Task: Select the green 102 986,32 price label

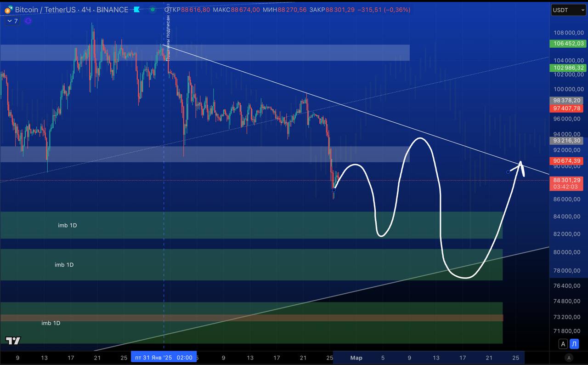Action: click(568, 68)
